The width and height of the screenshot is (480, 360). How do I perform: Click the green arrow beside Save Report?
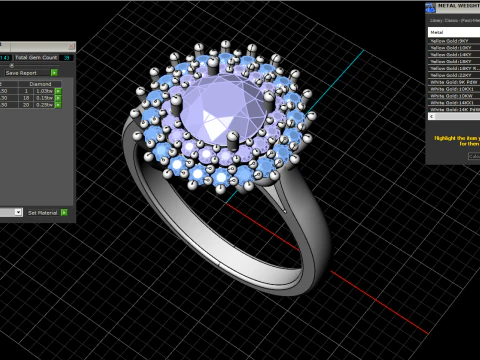(x=54, y=73)
